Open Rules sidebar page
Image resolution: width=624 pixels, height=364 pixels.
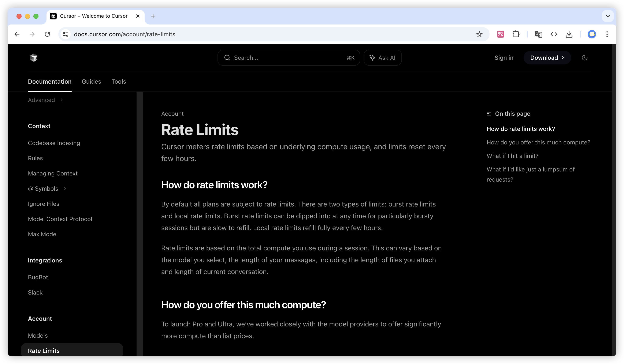coord(36,158)
